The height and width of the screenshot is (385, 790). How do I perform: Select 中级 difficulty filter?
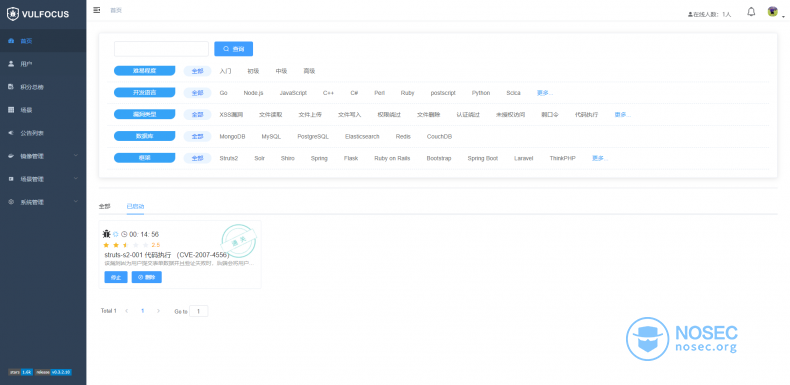point(282,71)
